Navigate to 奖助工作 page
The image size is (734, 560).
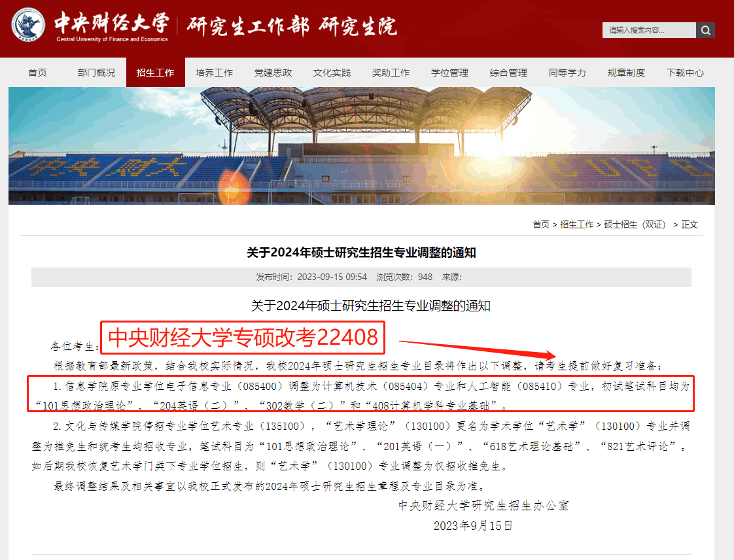tap(391, 73)
